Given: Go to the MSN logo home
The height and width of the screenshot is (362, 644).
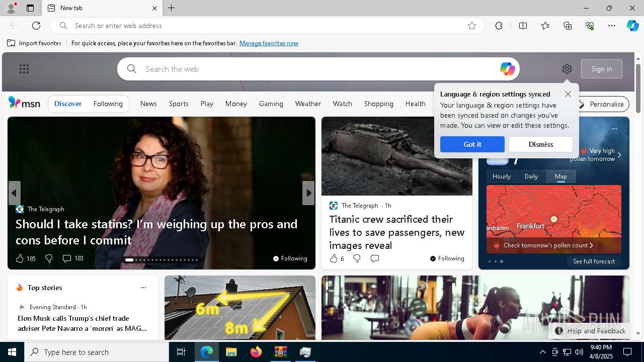Looking at the screenshot, I should [x=24, y=103].
